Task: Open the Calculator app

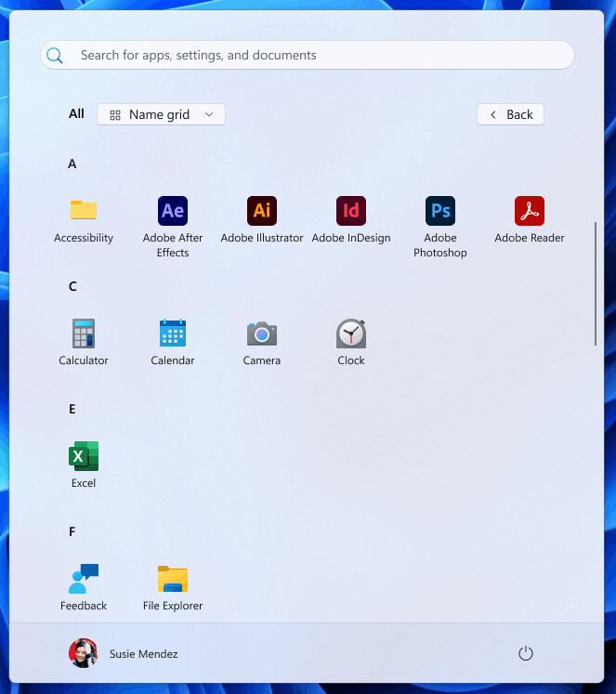Action: (84, 342)
